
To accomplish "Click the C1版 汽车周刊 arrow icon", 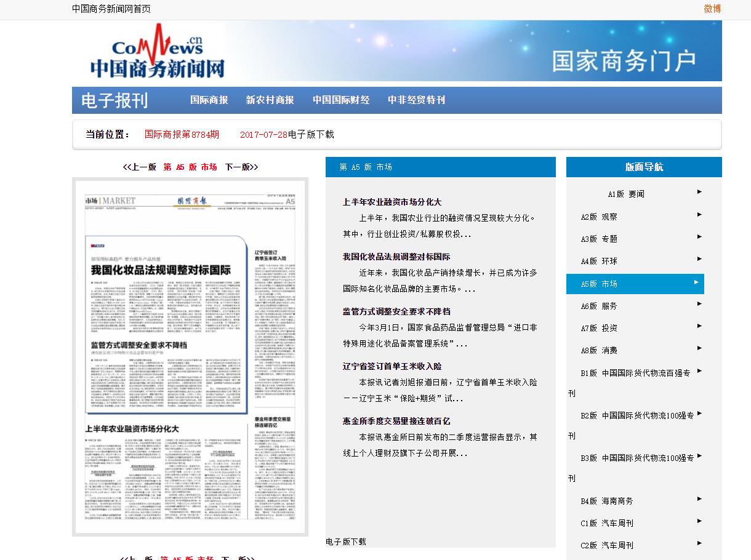I will [699, 522].
